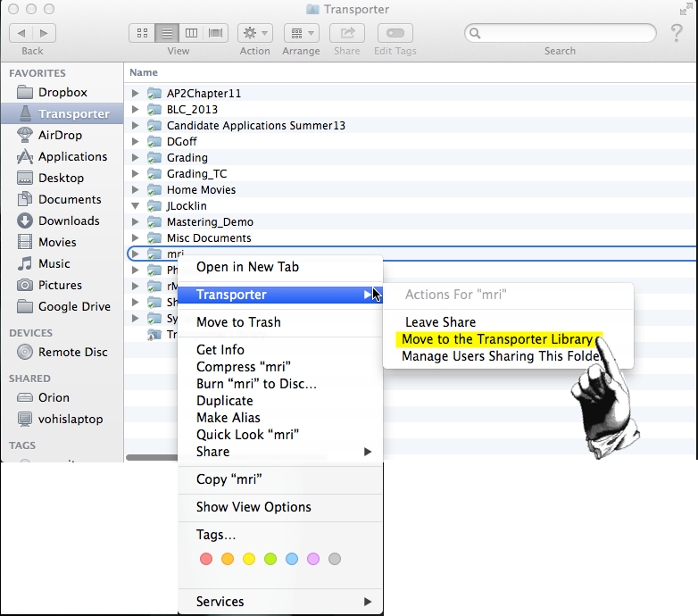The image size is (698, 616).
Task: Open Movies from the sidebar
Action: click(62, 242)
